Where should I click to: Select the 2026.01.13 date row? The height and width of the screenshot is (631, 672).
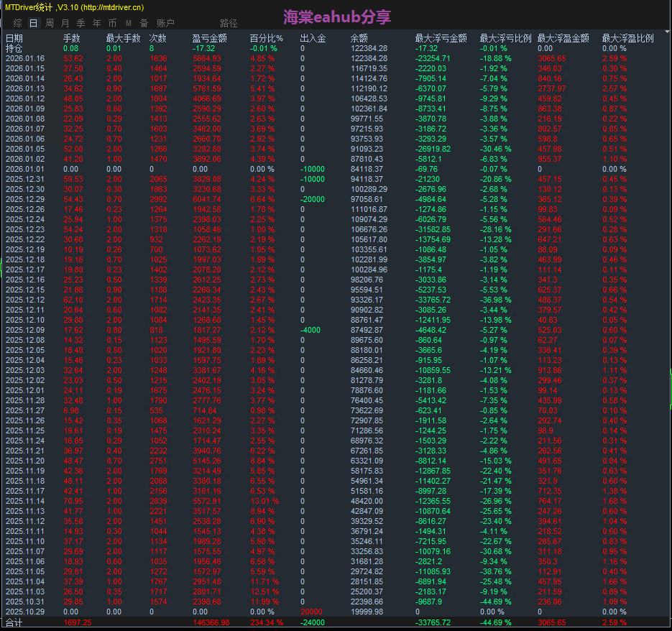pyautogui.click(x=25, y=88)
